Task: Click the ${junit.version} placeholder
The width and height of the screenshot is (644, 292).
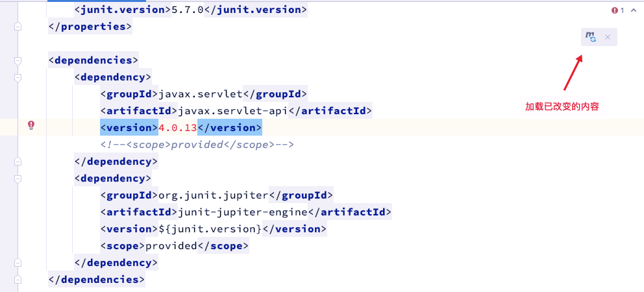Action: [210, 229]
